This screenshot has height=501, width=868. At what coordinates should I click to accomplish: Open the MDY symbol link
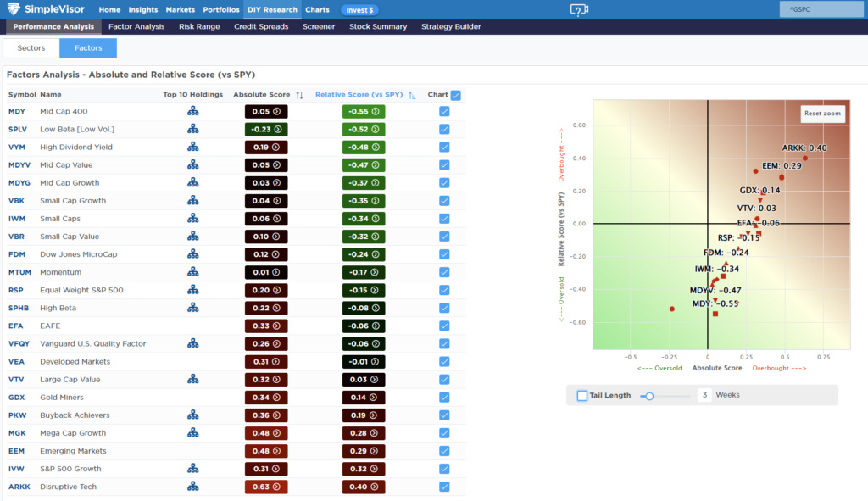[17, 111]
